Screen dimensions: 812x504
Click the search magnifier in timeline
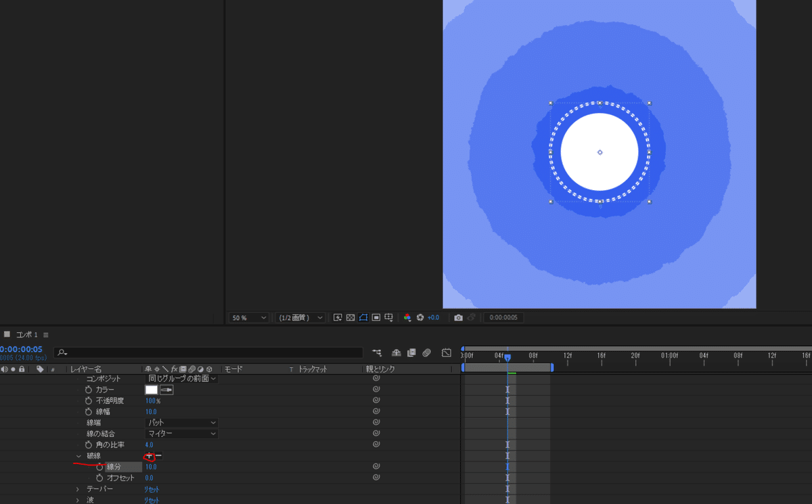(62, 352)
